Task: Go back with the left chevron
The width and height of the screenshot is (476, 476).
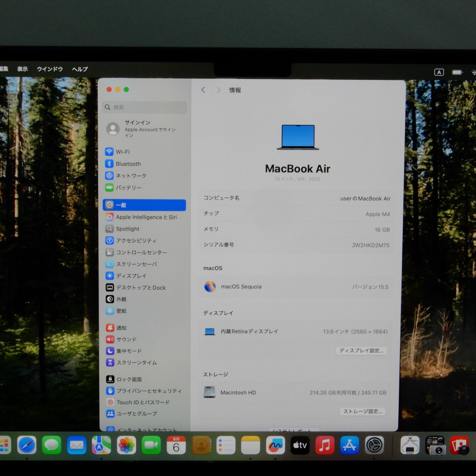Action: point(203,90)
